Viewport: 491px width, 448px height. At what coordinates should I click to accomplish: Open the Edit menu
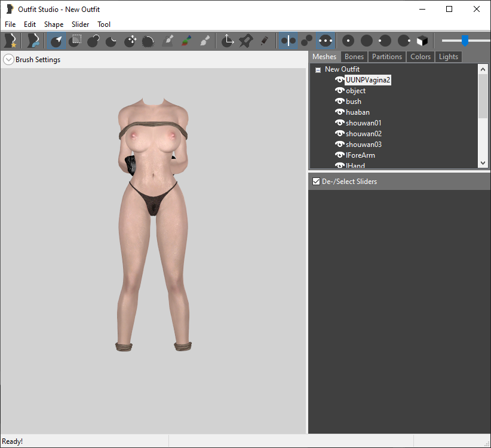pos(30,24)
